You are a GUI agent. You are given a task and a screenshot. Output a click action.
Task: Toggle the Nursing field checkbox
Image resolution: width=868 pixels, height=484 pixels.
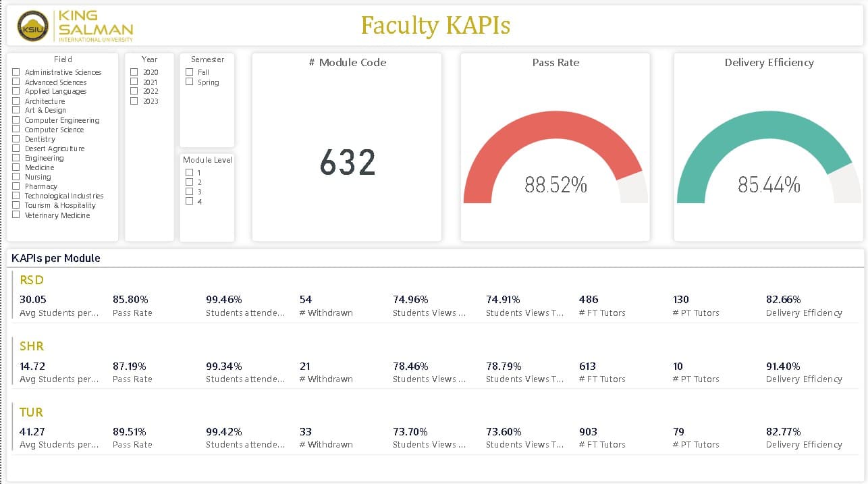click(x=16, y=177)
